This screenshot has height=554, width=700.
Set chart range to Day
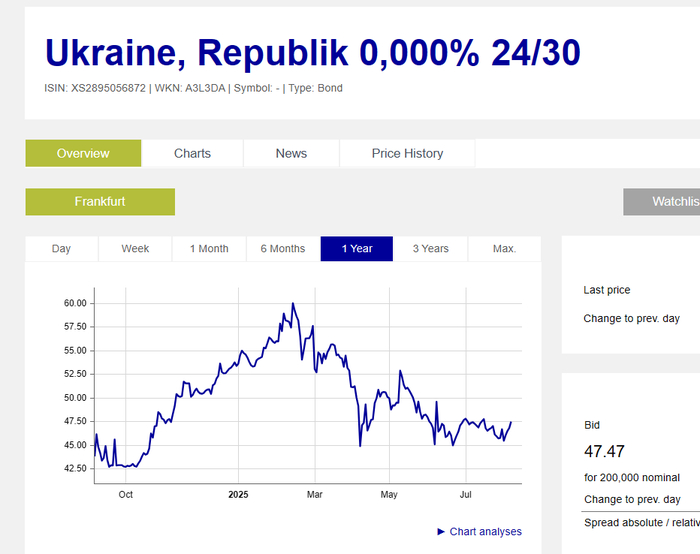(61, 248)
